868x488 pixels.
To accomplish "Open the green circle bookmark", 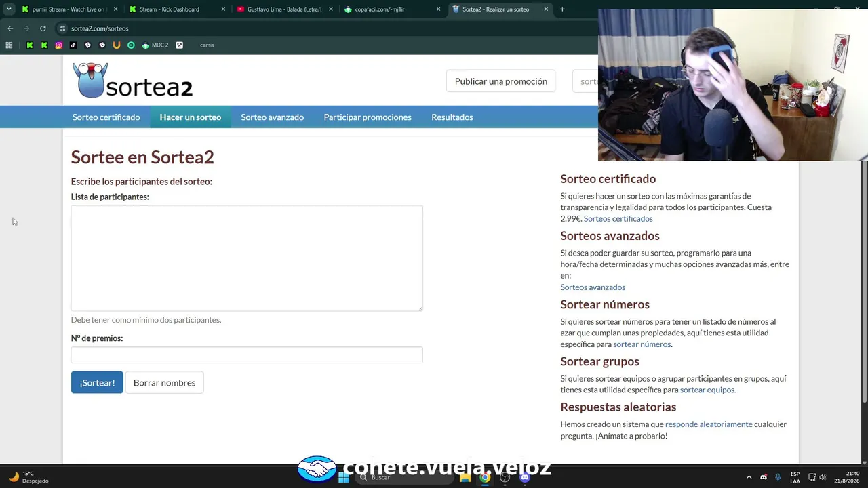I will [131, 45].
